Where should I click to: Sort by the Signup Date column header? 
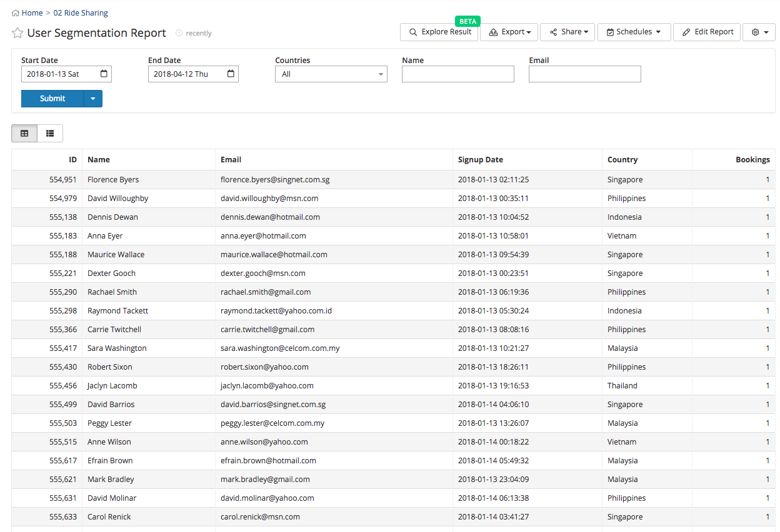point(480,159)
